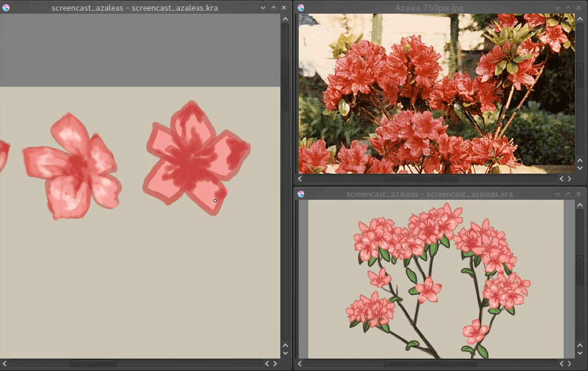This screenshot has height=371, width=588.
Task: Minimize the Azalea.750pix.jpg subwindow
Action: click(x=558, y=8)
